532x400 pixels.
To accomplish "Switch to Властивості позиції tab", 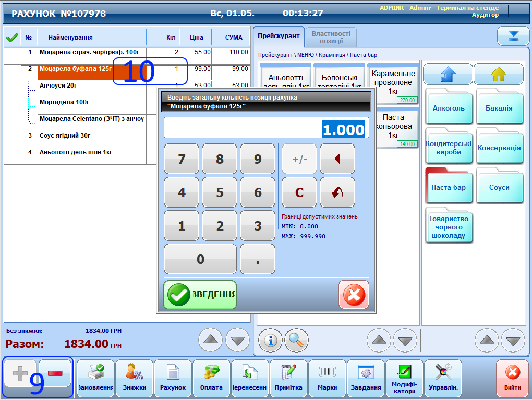I will 331,37.
